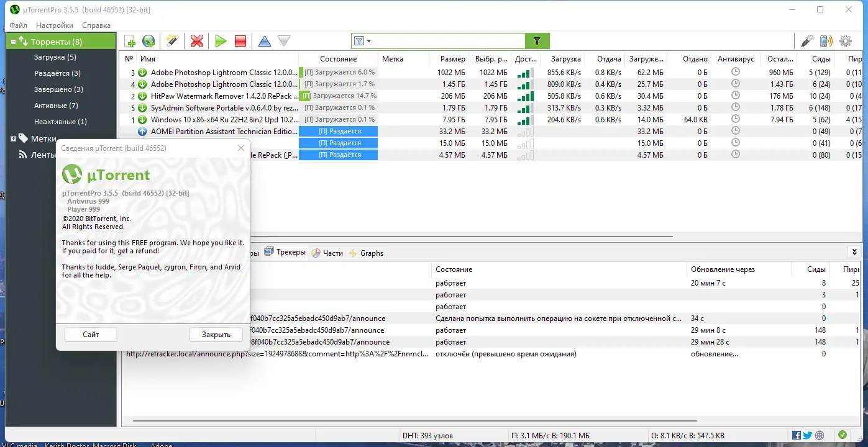
Task: Click the green network status check icon
Action: click(842, 435)
